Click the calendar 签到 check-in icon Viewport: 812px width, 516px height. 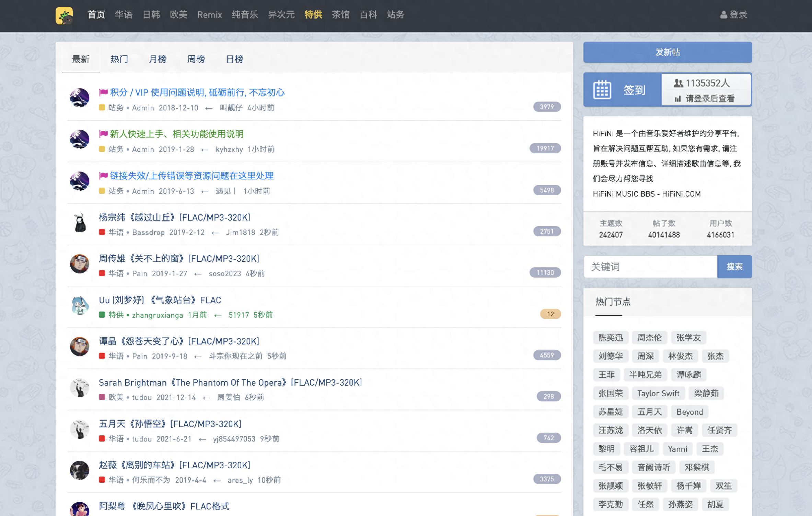tap(602, 90)
